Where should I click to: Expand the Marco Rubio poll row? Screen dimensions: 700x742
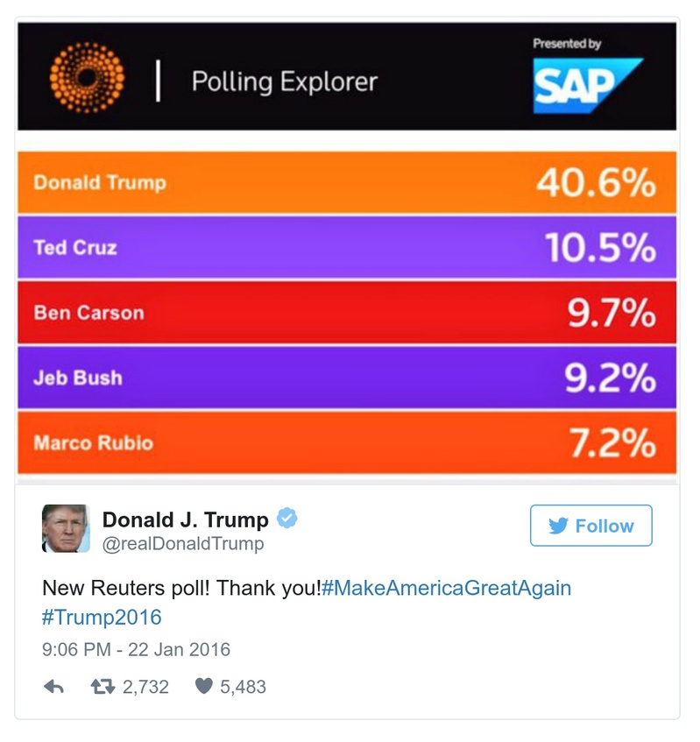[x=350, y=442]
